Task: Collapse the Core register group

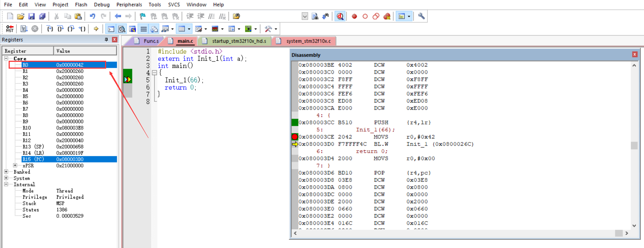Action: pyautogui.click(x=6, y=58)
